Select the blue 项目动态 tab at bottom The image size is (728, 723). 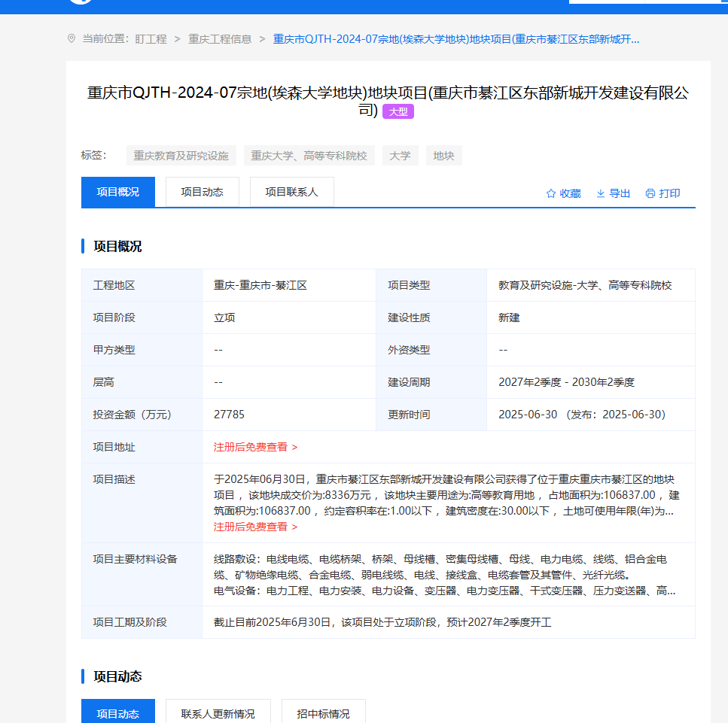click(x=118, y=713)
